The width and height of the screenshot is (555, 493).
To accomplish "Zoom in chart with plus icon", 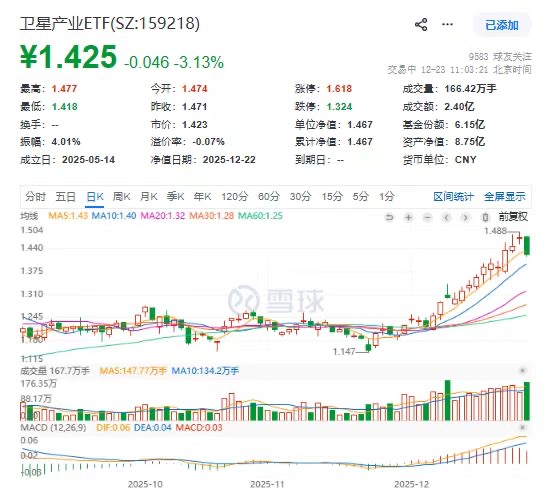I will pos(408,217).
